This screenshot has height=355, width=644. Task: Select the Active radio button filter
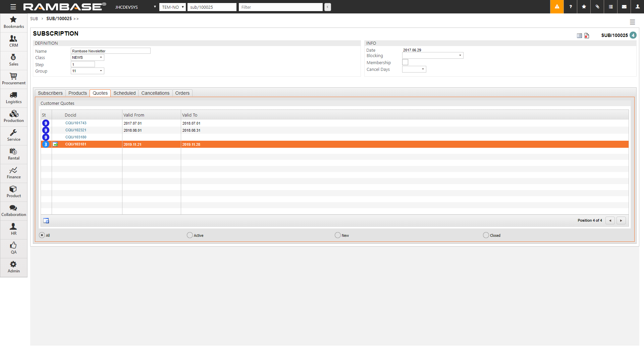pyautogui.click(x=190, y=235)
